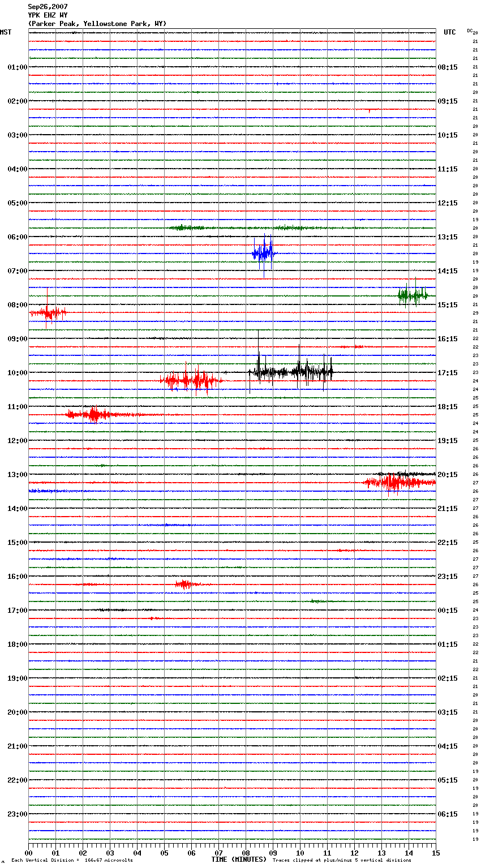The height and width of the screenshot is (868, 481).
Task: Click the date label Sep26,2007
Action: pos(48,7)
